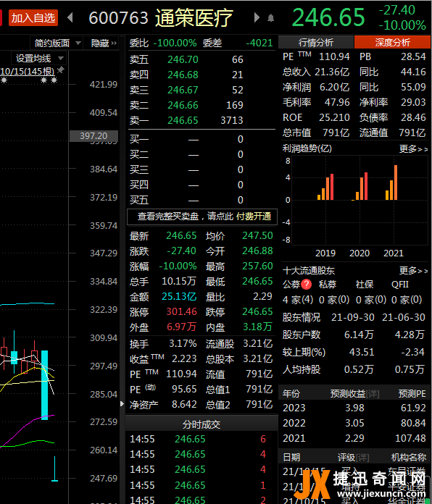Select the 卖五 246.70 order row
This screenshot has height=504, width=432.
tap(202, 59)
